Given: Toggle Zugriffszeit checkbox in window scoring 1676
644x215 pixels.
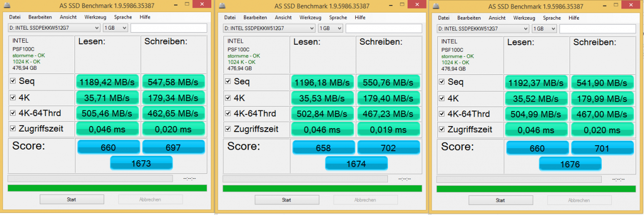Looking at the screenshot, I should tap(442, 130).
